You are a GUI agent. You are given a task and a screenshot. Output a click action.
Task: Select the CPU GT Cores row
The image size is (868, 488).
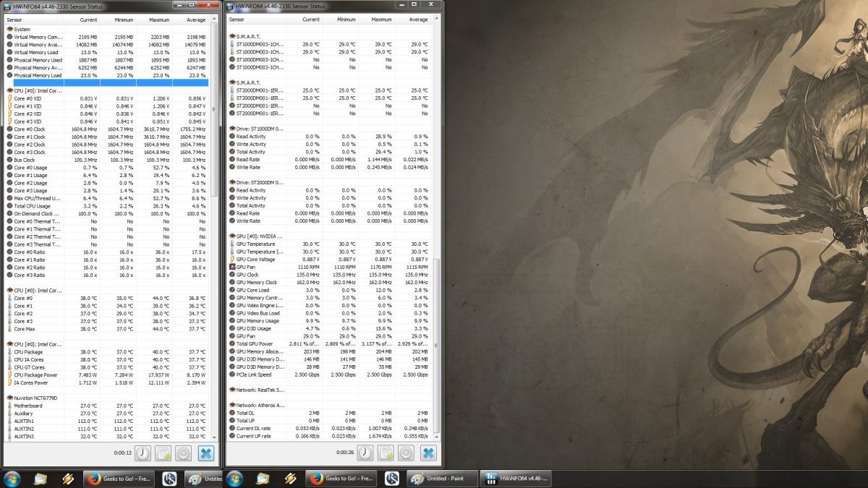tap(107, 367)
